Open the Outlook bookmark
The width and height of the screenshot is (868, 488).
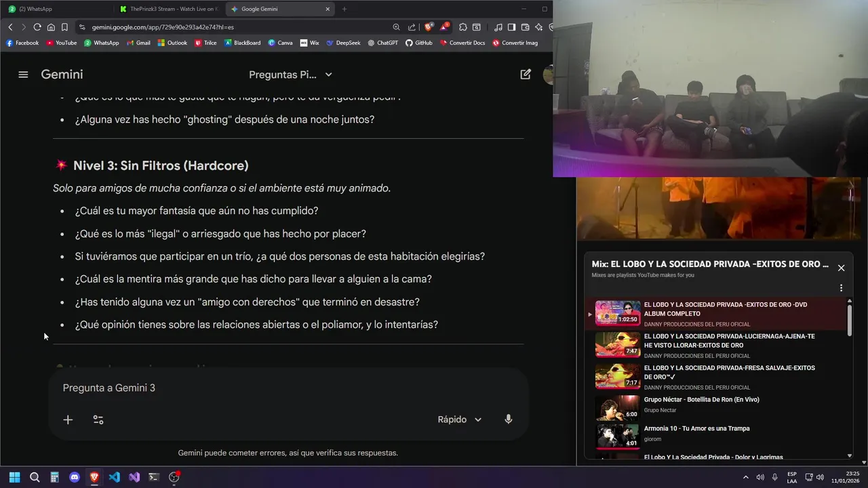[x=172, y=43]
